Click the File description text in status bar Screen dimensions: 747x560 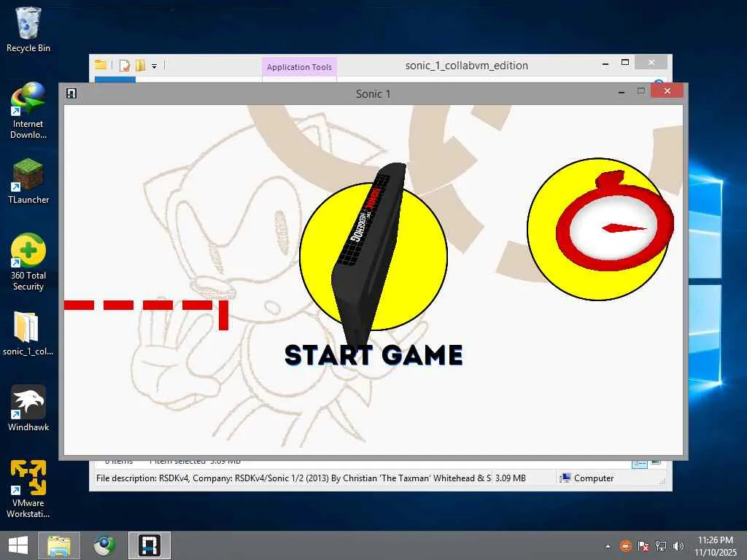click(x=293, y=478)
